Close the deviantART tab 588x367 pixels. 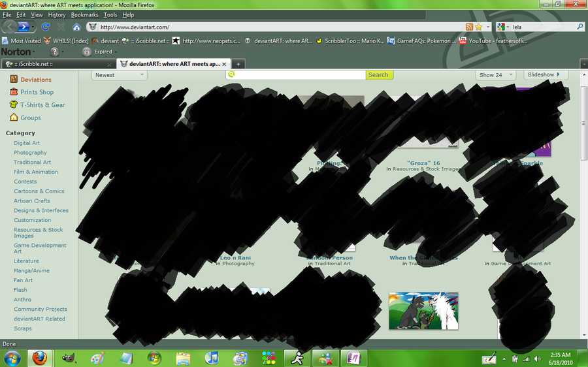point(224,64)
